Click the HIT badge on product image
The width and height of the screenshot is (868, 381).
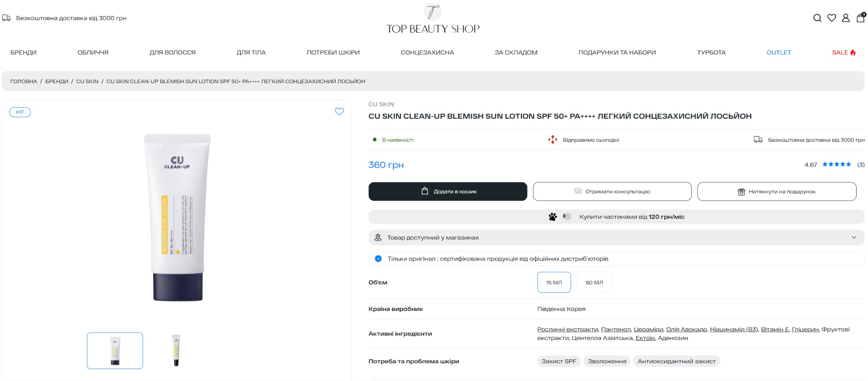tap(20, 112)
